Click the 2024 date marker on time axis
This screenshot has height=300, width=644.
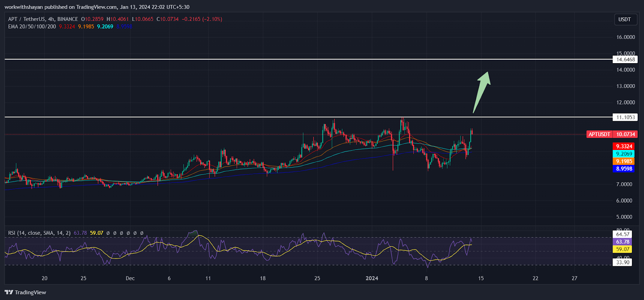372,278
